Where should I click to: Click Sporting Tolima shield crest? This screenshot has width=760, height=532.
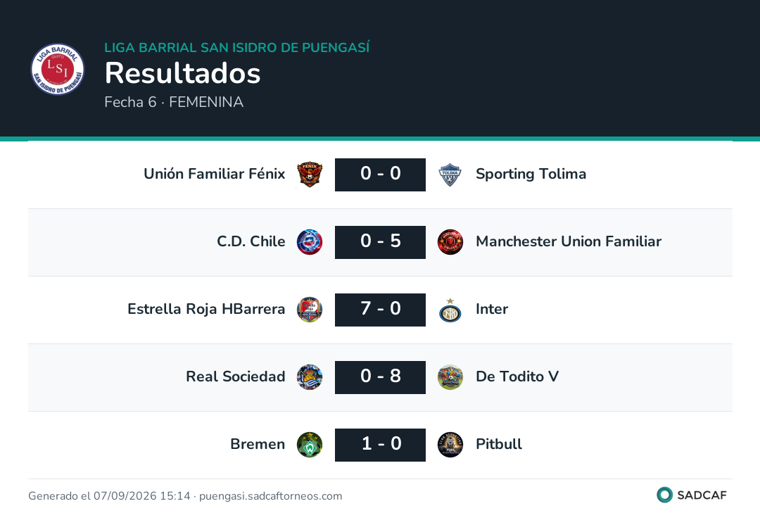pos(450,175)
